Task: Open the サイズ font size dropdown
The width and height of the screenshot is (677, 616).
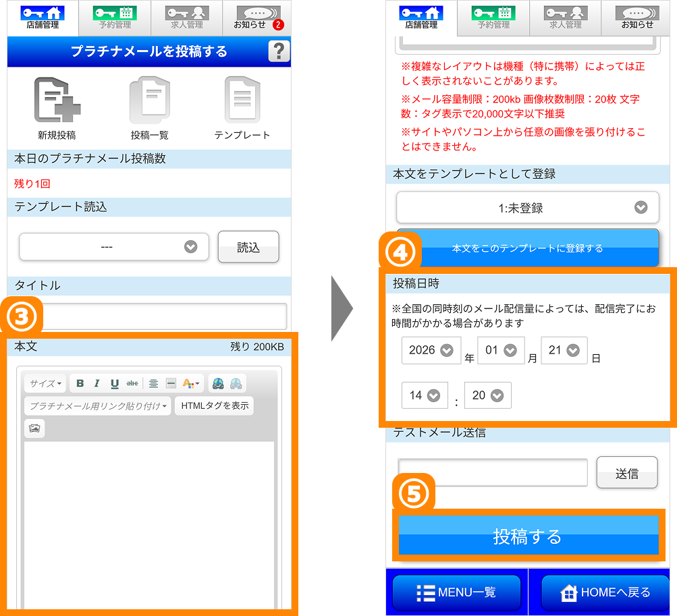Action: click(45, 383)
